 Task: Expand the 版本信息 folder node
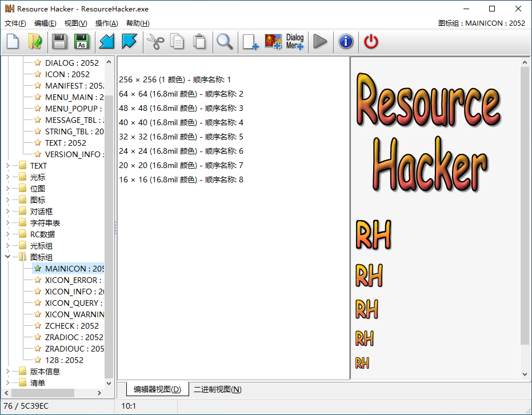[7, 371]
